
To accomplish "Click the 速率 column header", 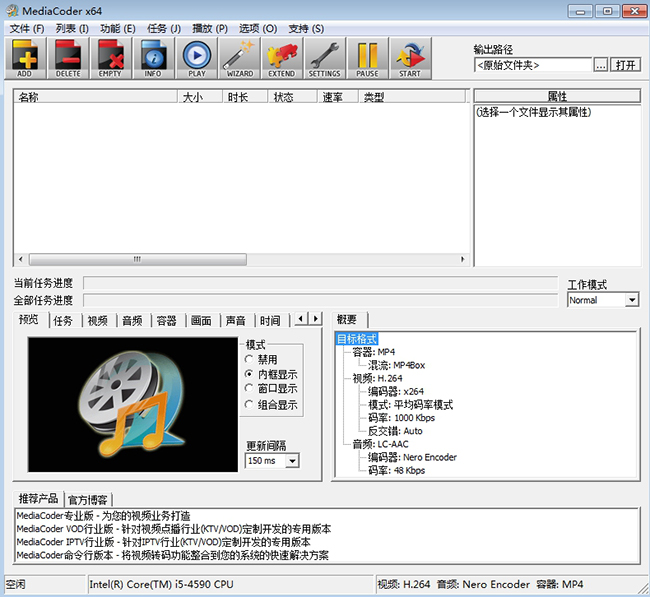I will [338, 97].
